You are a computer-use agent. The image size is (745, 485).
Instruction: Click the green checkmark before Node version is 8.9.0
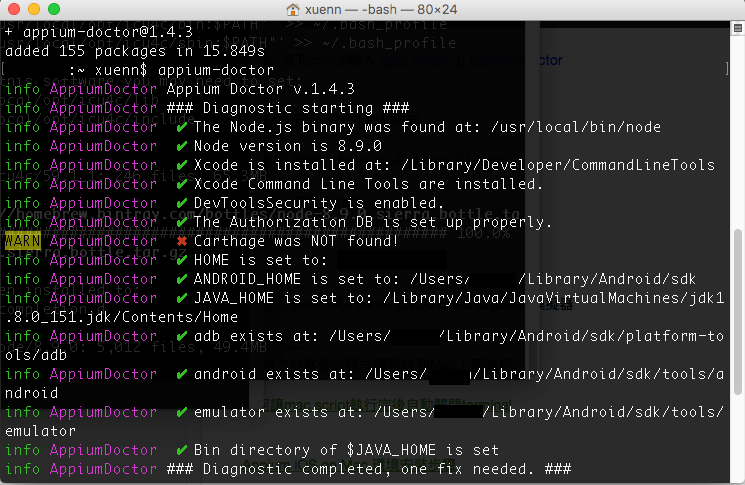181,146
